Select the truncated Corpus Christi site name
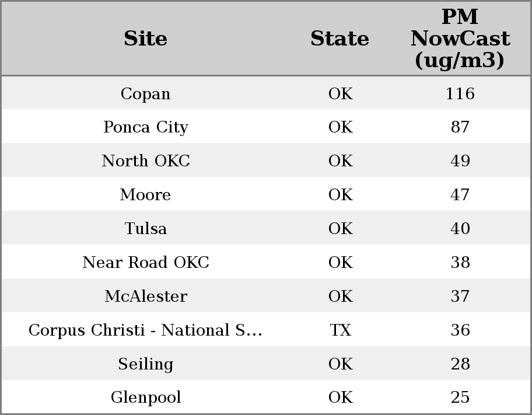Screen dimensions: 532x415 coord(145,330)
